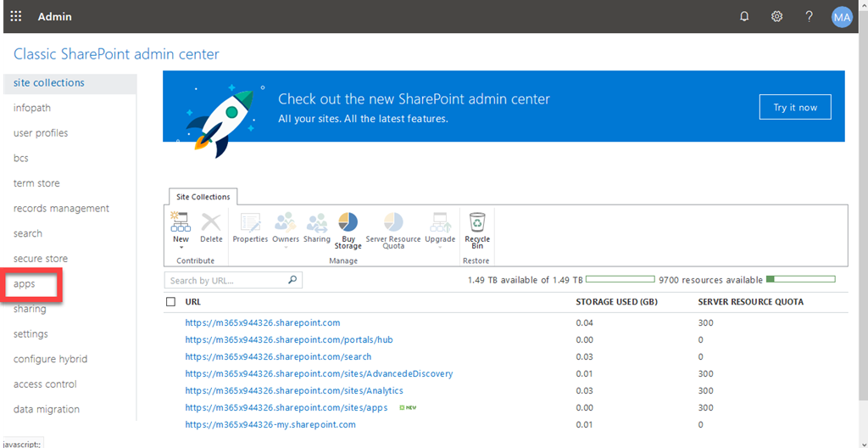Viewport: 868px width, 448px height.
Task: Open the sites/Analytics site collection link
Action: tap(294, 390)
